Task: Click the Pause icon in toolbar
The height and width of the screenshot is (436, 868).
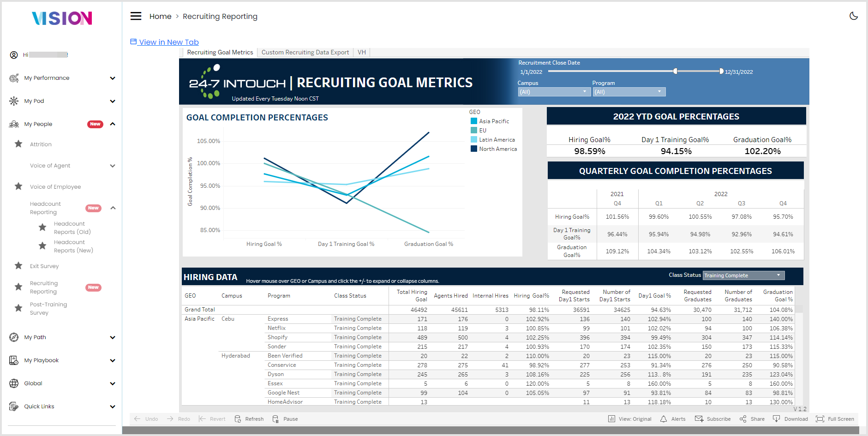Action: tap(275, 419)
